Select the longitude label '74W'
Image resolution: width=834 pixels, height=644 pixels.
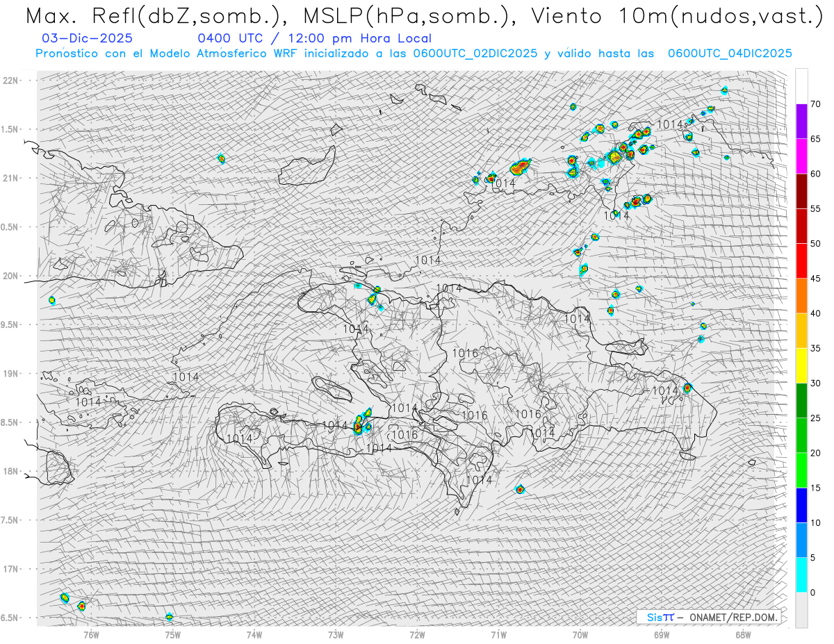point(254,634)
